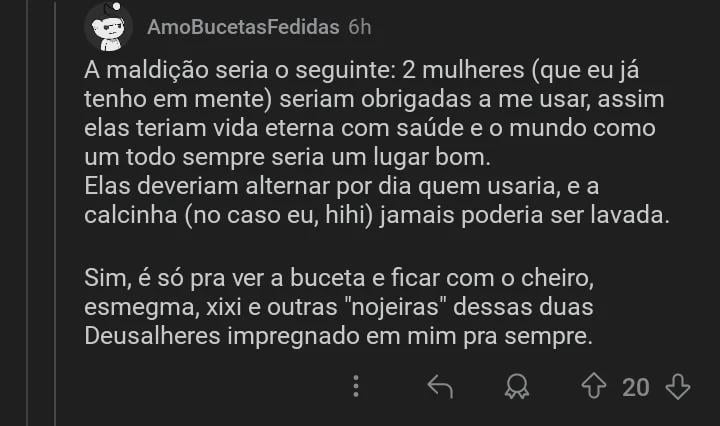Click the "6h" comment timestamp
The image size is (720, 426).
tap(359, 27)
